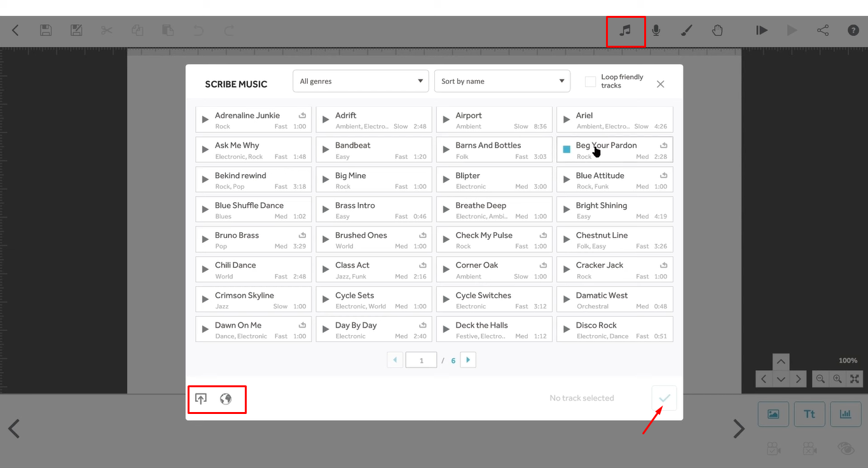Play the Airport track preview

(446, 120)
